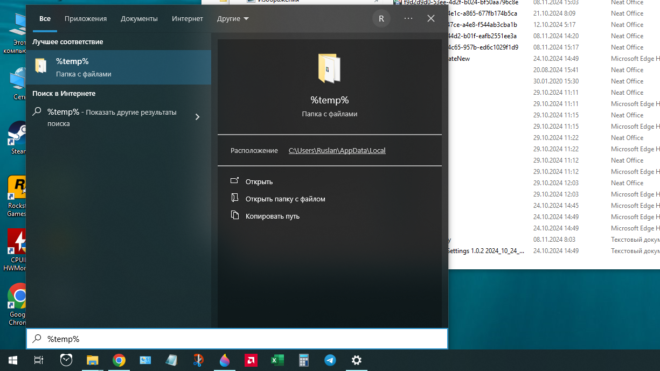660x371 pixels.
Task: Open Settings gear on the taskbar
Action: click(x=357, y=360)
